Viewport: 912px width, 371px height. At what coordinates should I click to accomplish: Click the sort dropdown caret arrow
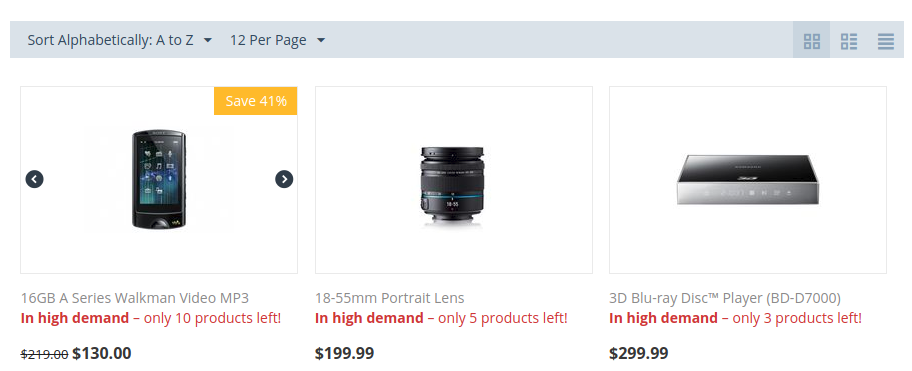point(208,40)
